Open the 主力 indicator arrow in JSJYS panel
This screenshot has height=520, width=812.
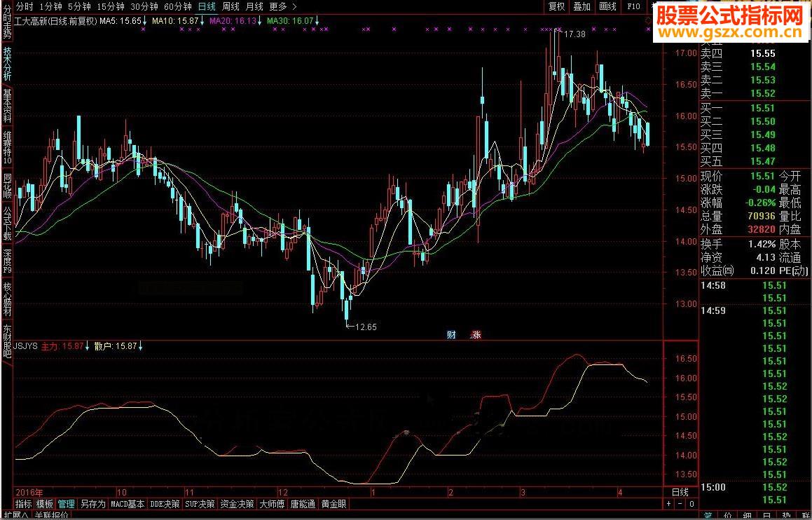click(x=87, y=346)
